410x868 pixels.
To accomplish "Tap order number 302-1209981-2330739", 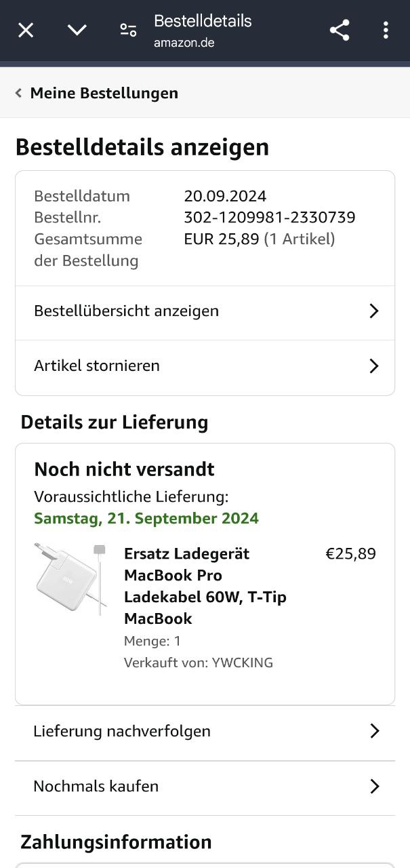I will click(x=270, y=218).
